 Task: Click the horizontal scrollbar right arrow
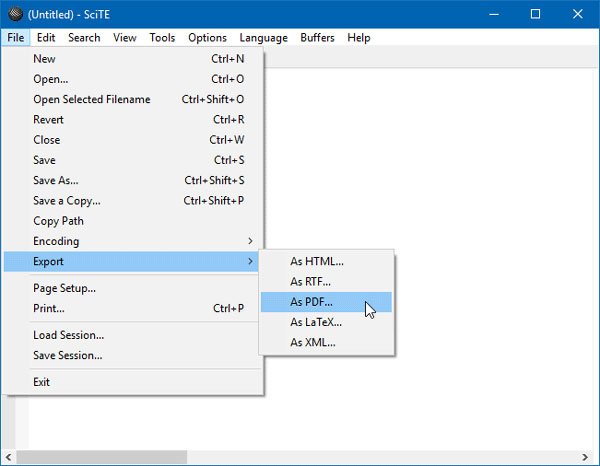point(585,457)
